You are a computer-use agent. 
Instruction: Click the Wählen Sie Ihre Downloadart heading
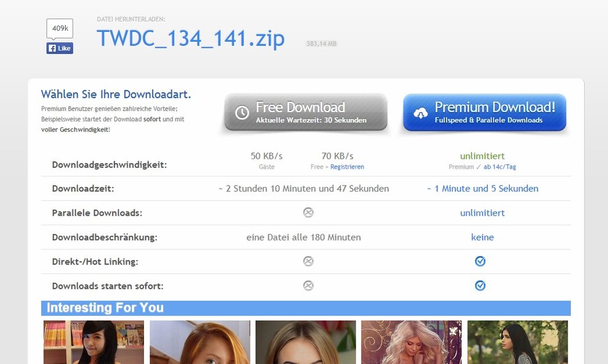click(x=116, y=94)
